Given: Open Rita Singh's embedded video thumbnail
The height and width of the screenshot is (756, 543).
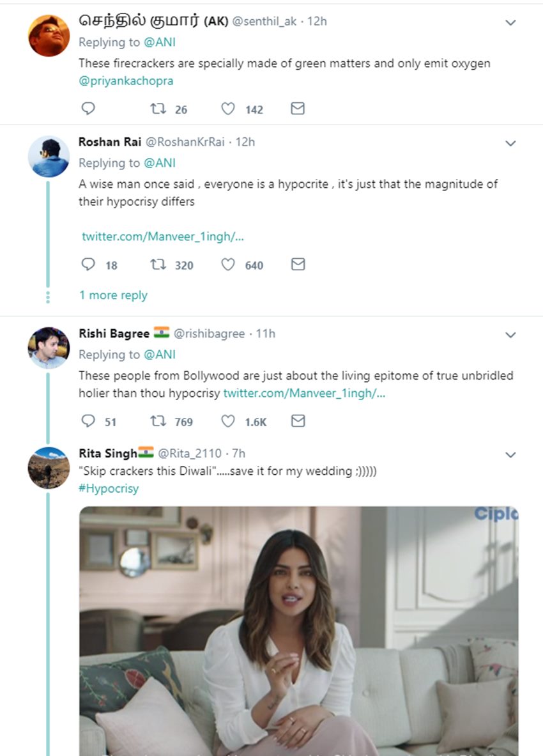Looking at the screenshot, I should click(298, 629).
